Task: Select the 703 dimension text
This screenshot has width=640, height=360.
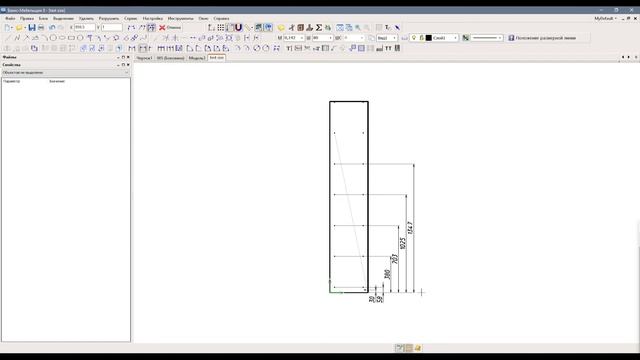Action: 394,259
